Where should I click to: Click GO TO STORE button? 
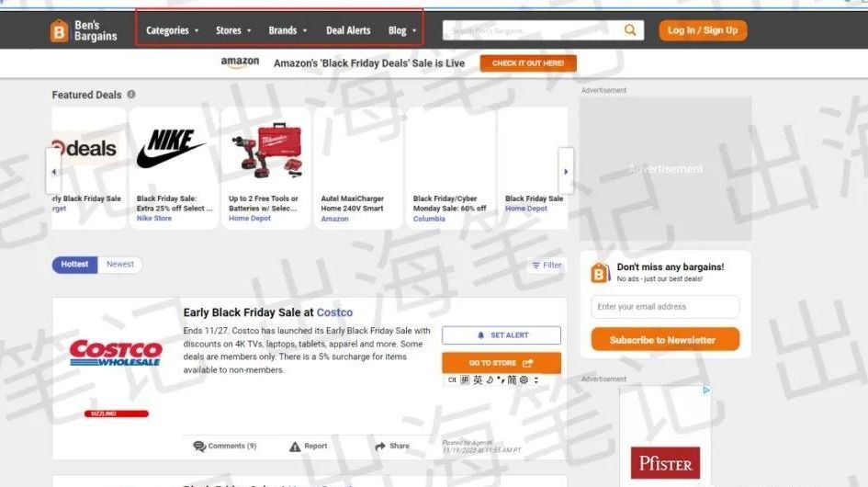coord(501,363)
